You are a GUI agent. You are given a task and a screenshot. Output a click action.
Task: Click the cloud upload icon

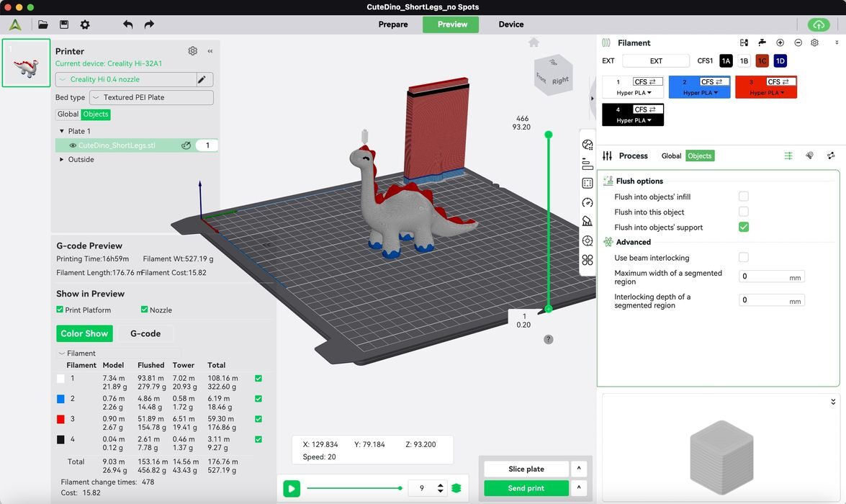(818, 24)
